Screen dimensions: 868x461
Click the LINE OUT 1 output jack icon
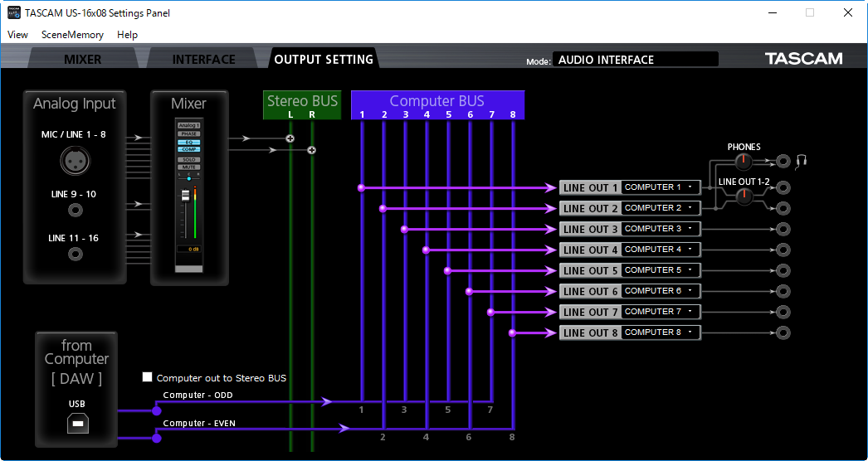click(x=783, y=187)
